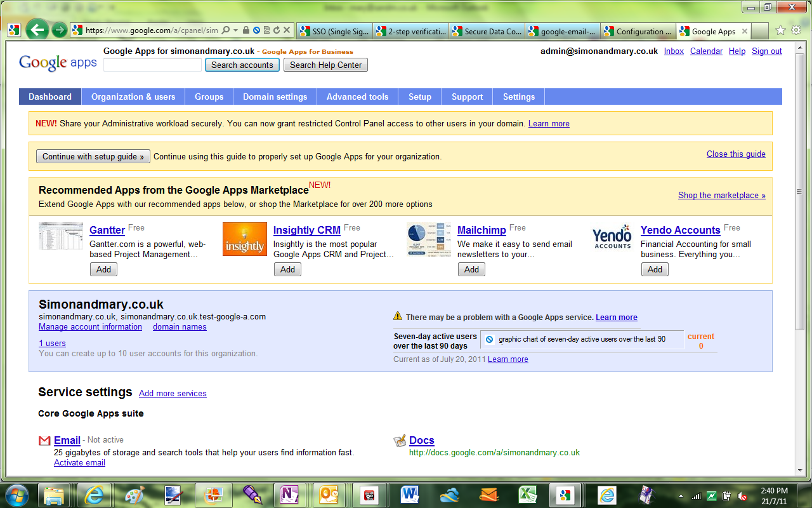The width and height of the screenshot is (812, 508).
Task: Click the Yendo Accounts logo
Action: coord(612,236)
